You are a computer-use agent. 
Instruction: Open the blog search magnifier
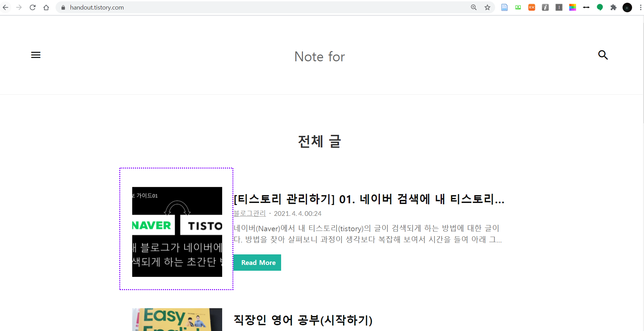click(603, 55)
